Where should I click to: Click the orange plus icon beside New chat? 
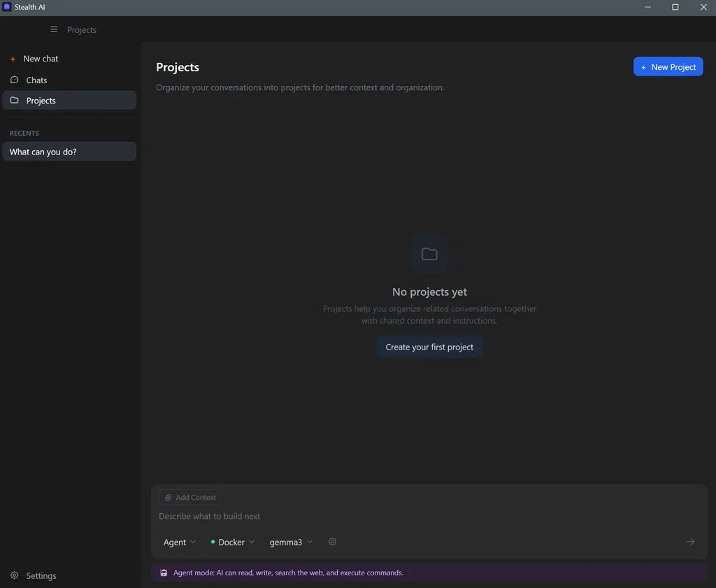coord(13,59)
